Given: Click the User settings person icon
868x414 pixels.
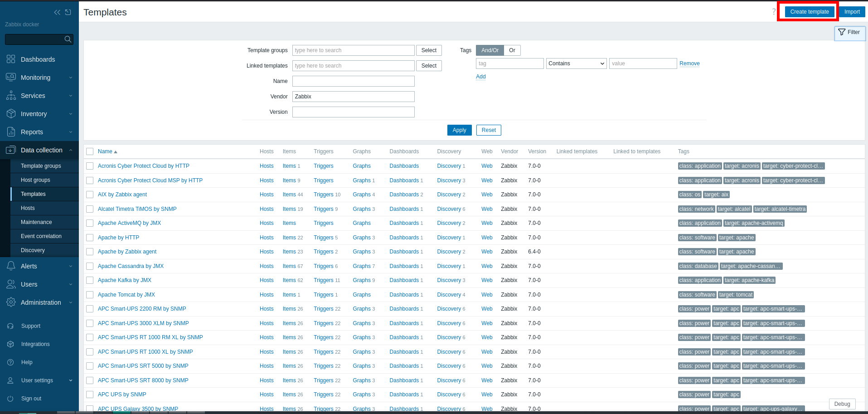Looking at the screenshot, I should point(10,380).
